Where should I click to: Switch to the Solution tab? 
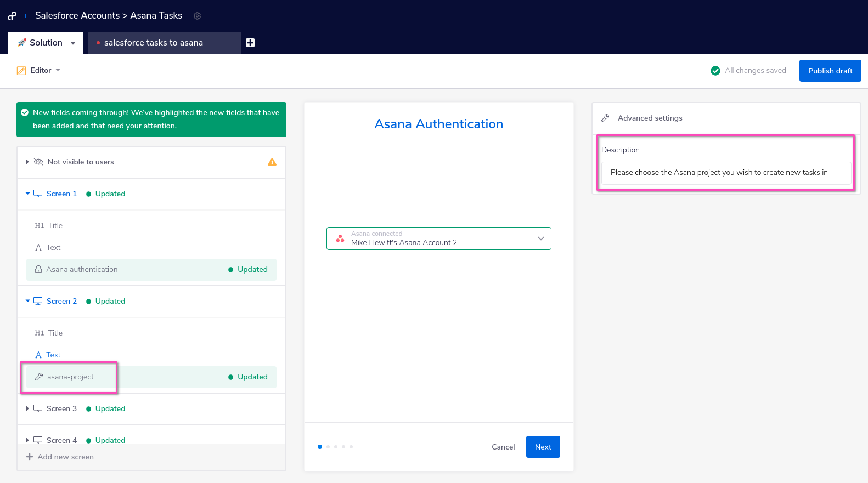click(x=46, y=43)
